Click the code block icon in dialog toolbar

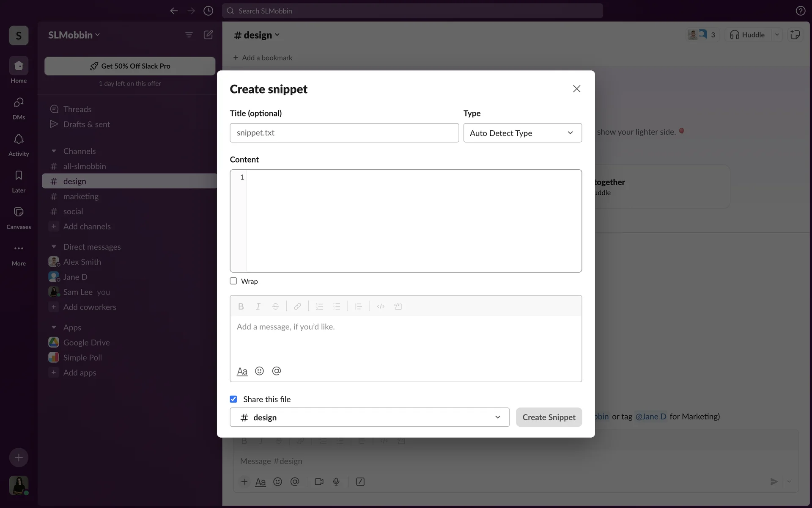[x=398, y=306]
